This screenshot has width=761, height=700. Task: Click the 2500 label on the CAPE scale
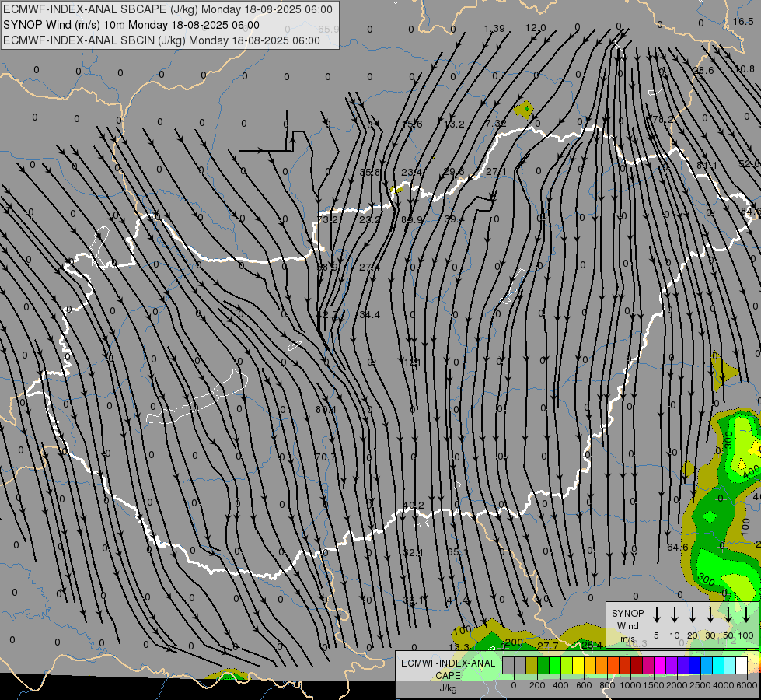700,685
